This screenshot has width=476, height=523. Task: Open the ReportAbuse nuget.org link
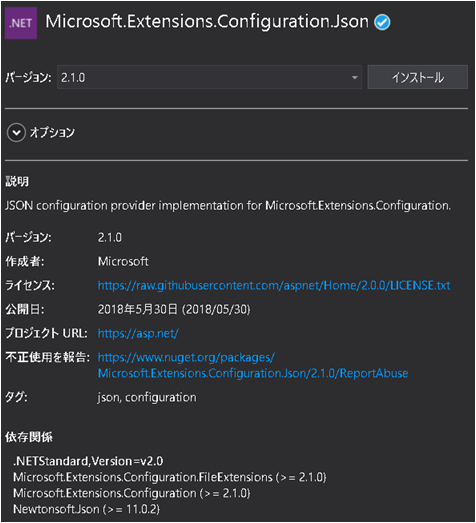tap(253, 365)
